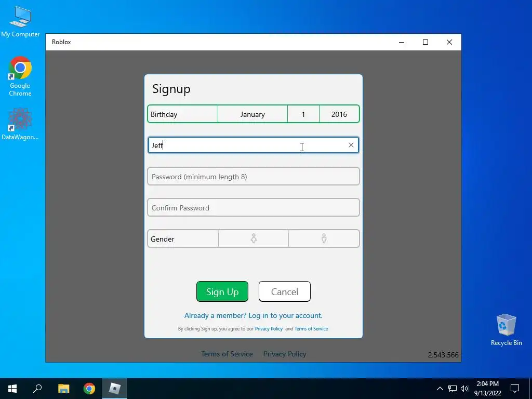Open the Privacy Policy link in the agreement text
This screenshot has width=532, height=399.
[269, 329]
